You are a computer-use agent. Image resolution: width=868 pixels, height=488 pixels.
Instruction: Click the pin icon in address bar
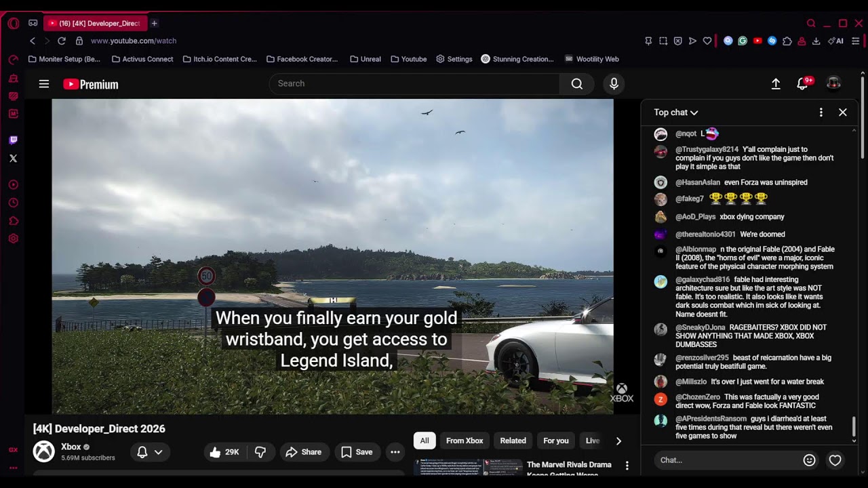(648, 41)
